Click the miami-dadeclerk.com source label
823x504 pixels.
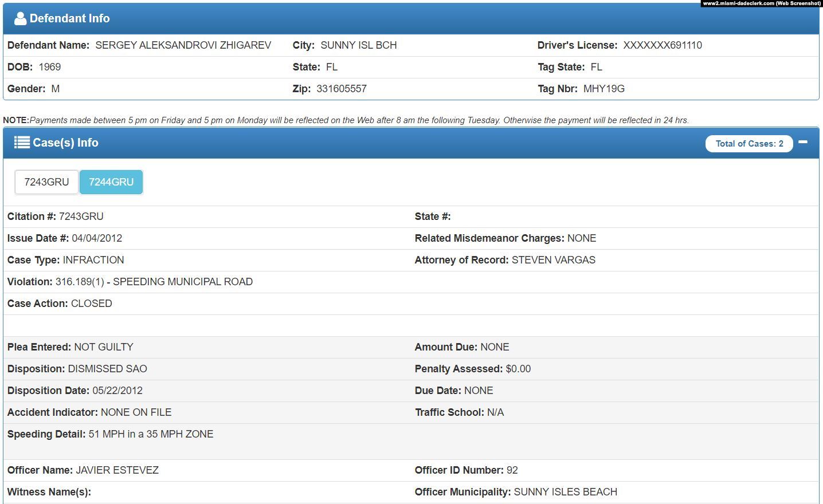[761, 3]
